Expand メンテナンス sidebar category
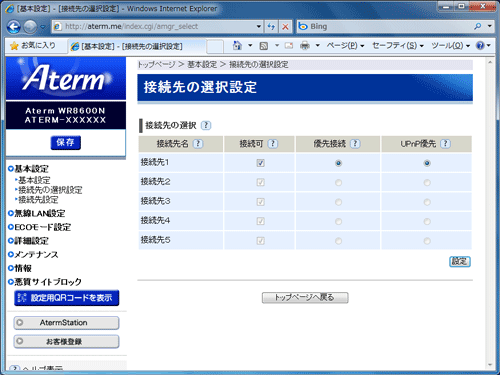500x375 pixels. click(x=33, y=254)
